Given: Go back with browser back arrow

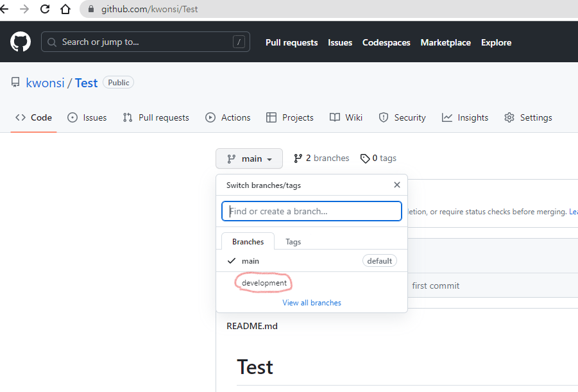Looking at the screenshot, I should tap(4, 9).
